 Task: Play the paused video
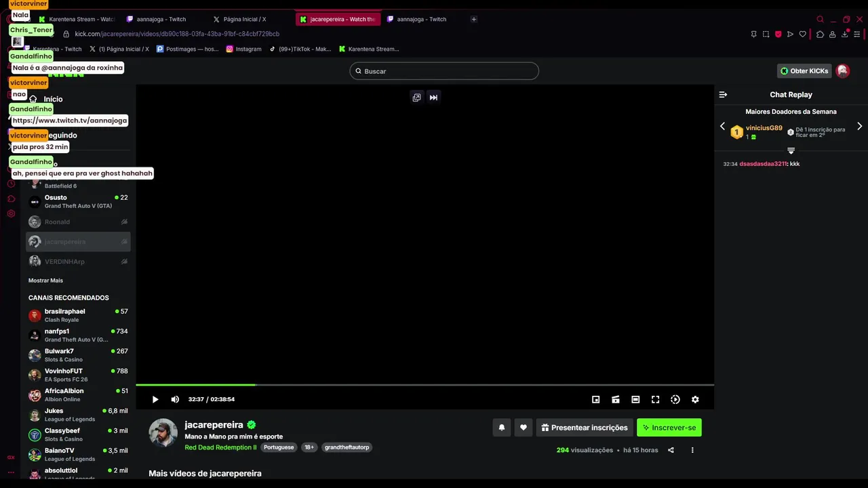[155, 400]
